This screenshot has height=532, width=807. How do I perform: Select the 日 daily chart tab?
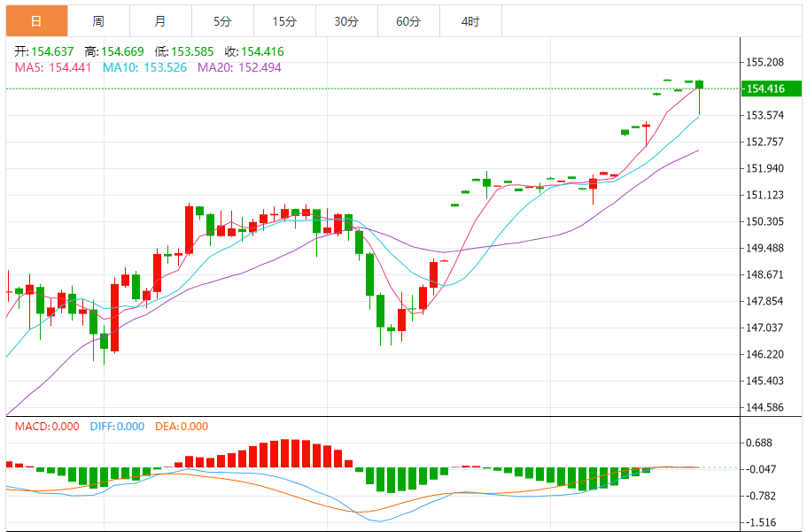pyautogui.click(x=36, y=21)
